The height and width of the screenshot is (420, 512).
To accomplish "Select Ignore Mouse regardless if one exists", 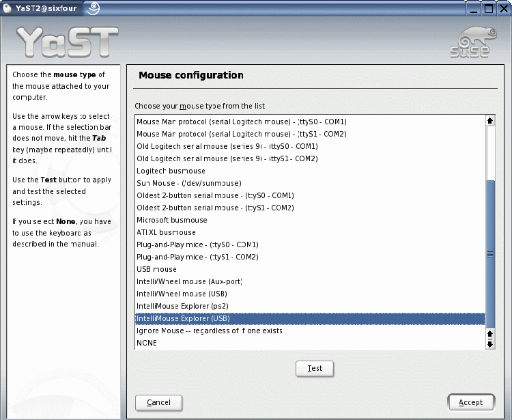I will (310, 331).
